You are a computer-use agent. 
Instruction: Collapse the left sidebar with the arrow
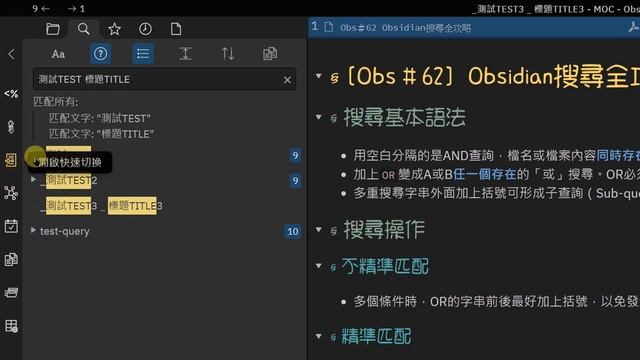(11, 54)
